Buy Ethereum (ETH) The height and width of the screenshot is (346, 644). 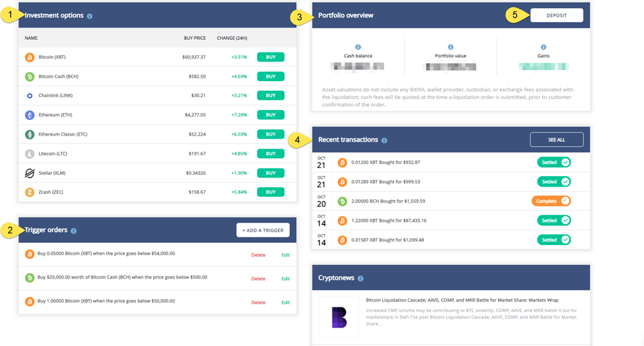270,114
